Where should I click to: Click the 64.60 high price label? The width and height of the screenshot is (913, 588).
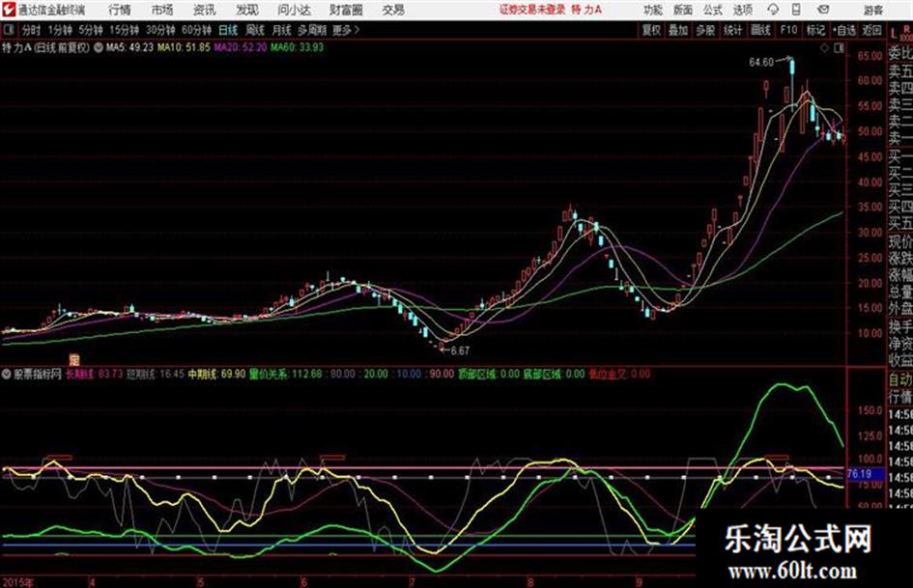point(761,63)
